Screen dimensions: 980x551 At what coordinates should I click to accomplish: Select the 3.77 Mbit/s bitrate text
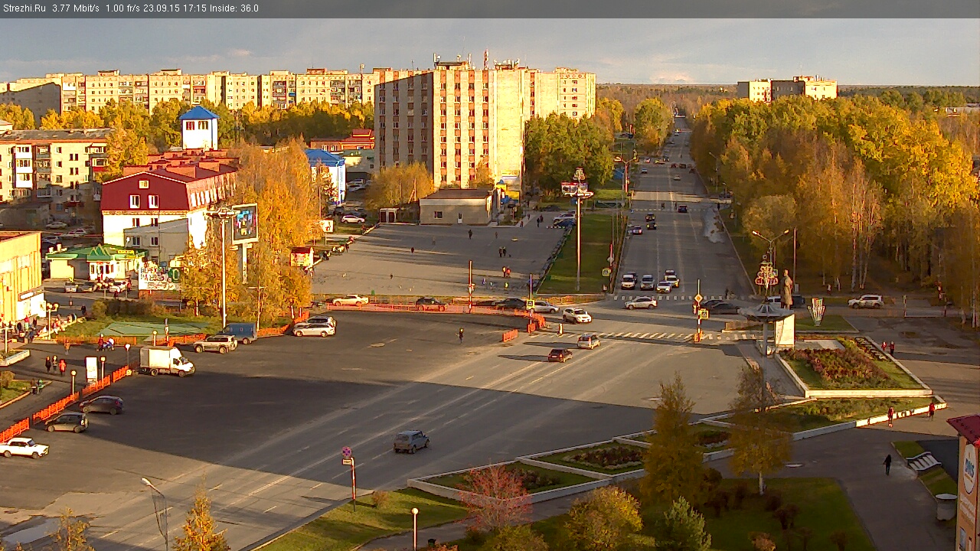(x=76, y=8)
